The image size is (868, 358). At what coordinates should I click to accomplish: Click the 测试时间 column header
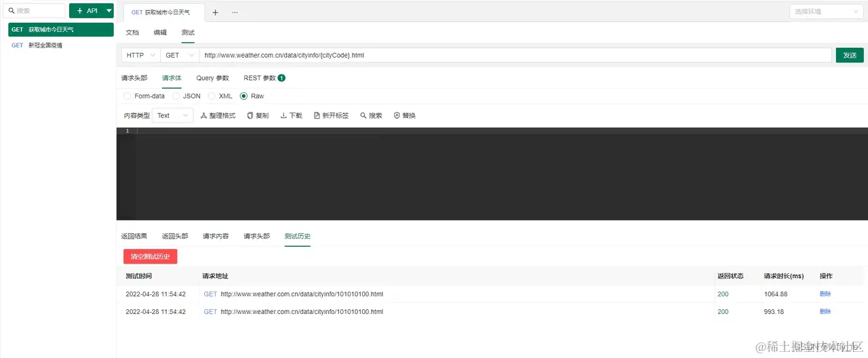pyautogui.click(x=139, y=276)
